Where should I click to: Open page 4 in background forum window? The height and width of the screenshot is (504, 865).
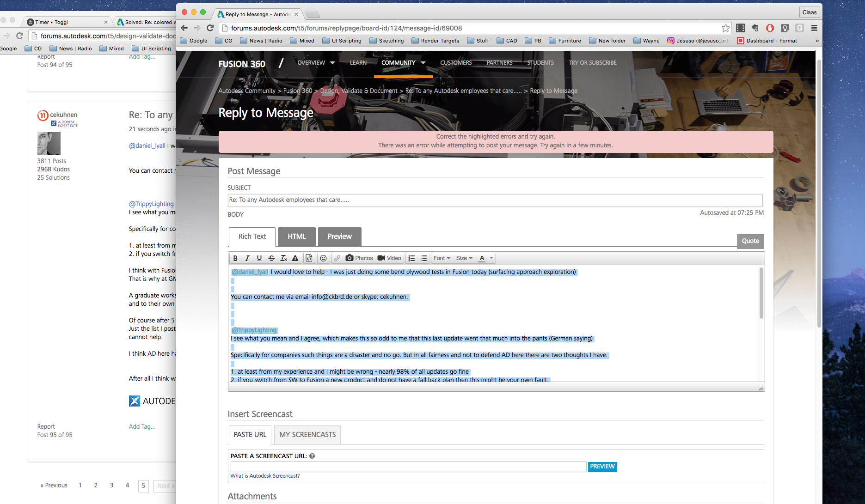click(x=127, y=485)
